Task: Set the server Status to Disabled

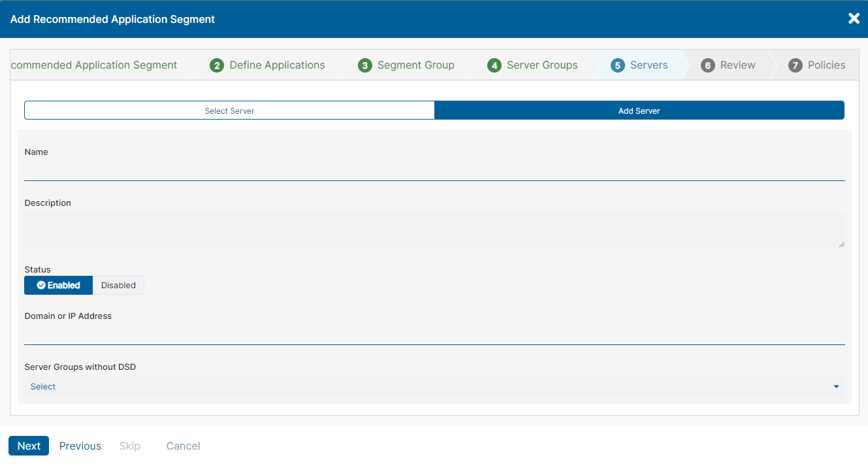Action: 118,285
